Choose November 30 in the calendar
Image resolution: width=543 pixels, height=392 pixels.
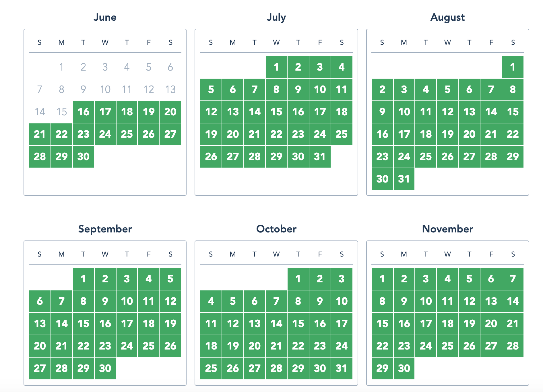(x=404, y=368)
